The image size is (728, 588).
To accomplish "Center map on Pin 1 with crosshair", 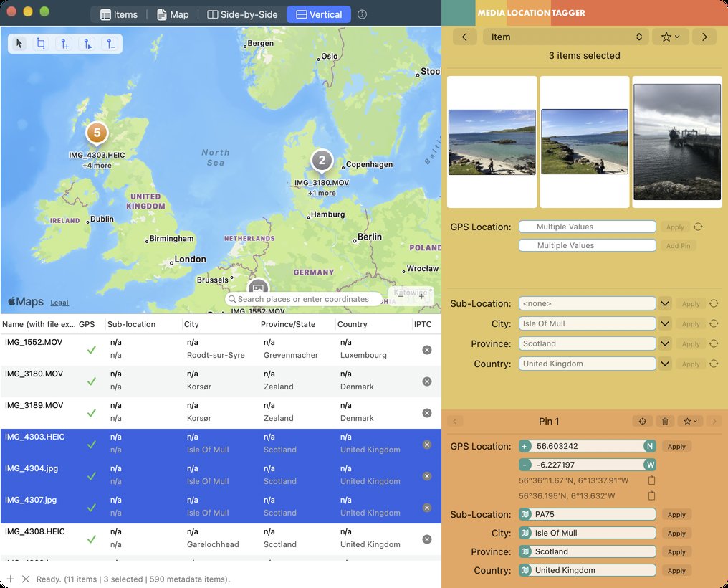I will [x=643, y=421].
